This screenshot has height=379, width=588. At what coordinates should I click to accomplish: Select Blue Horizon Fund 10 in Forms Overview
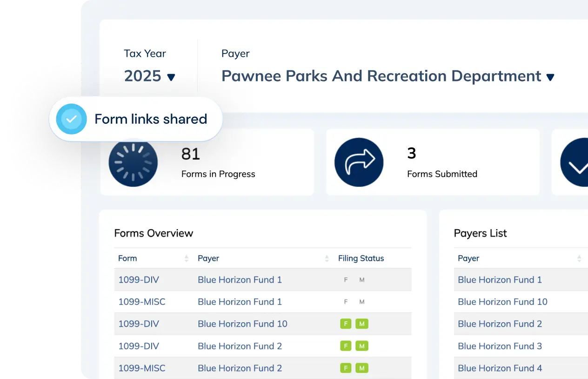[242, 324]
